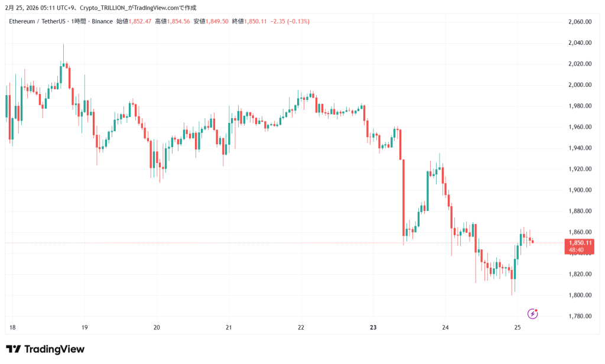Select date 23 on the time axis

pyautogui.click(x=373, y=327)
